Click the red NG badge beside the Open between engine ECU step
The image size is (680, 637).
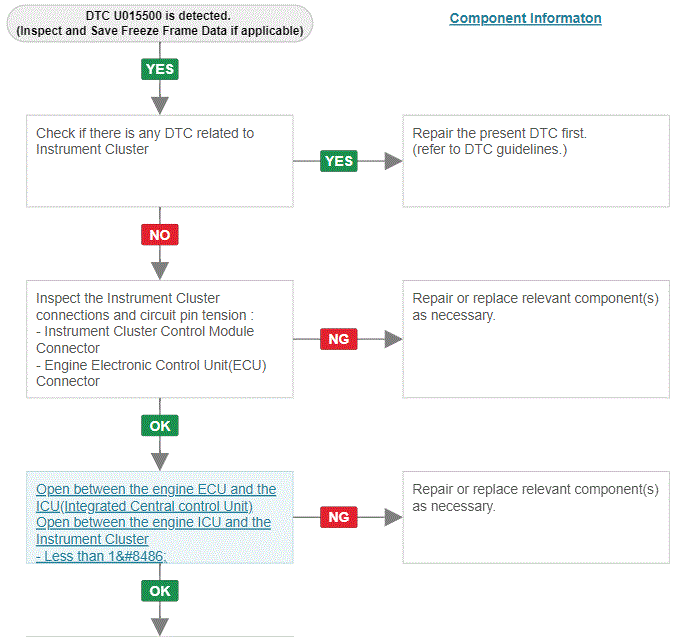(339, 517)
